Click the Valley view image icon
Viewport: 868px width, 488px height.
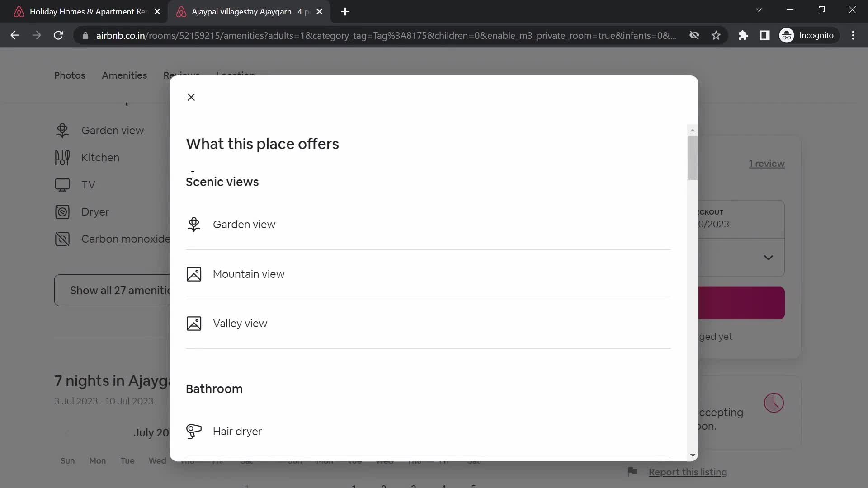tap(194, 324)
